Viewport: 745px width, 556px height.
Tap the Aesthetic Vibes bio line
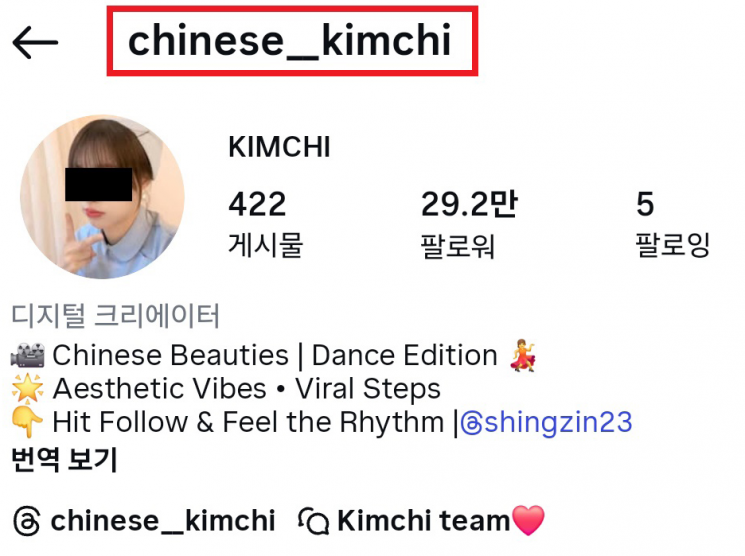click(x=226, y=389)
